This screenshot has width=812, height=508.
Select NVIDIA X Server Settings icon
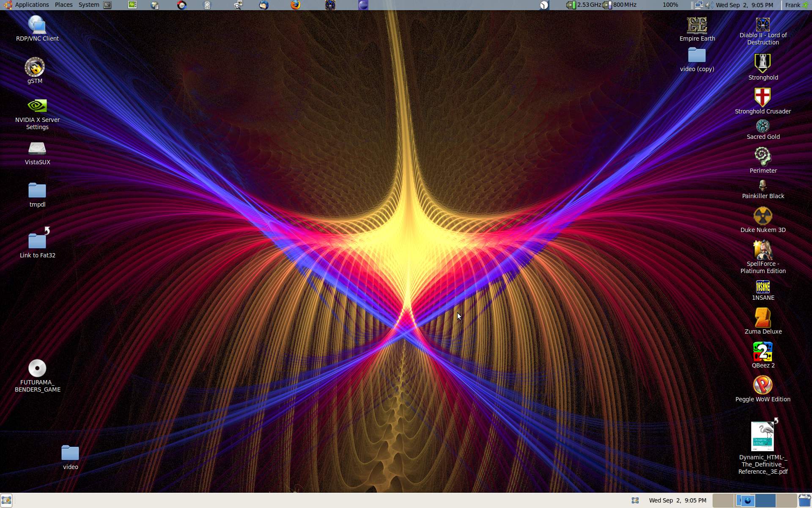[37, 114]
